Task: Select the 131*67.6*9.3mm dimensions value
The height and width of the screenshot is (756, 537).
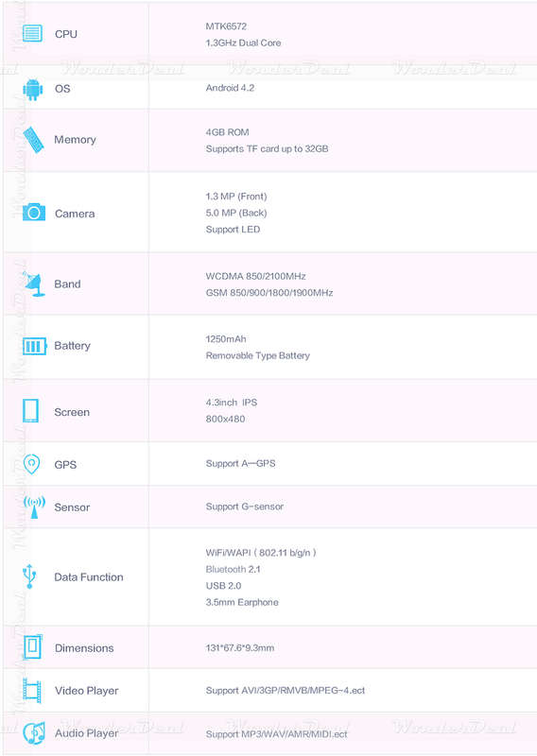Action: pos(240,648)
